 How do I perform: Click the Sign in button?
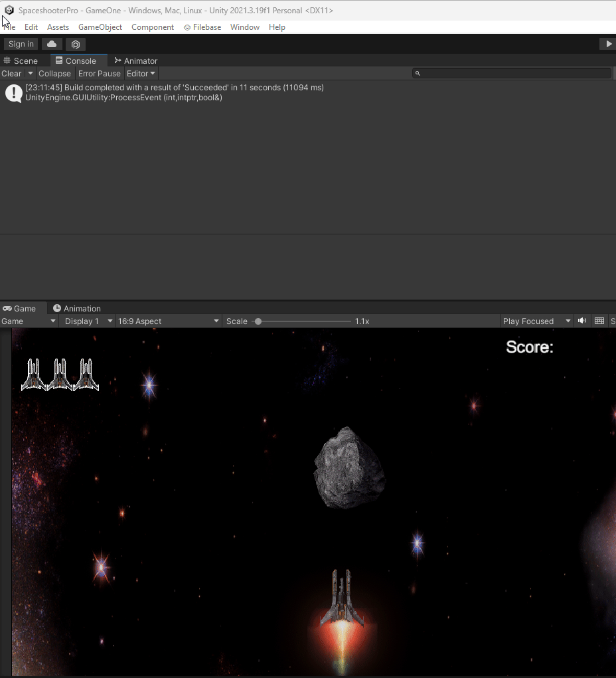pos(21,44)
